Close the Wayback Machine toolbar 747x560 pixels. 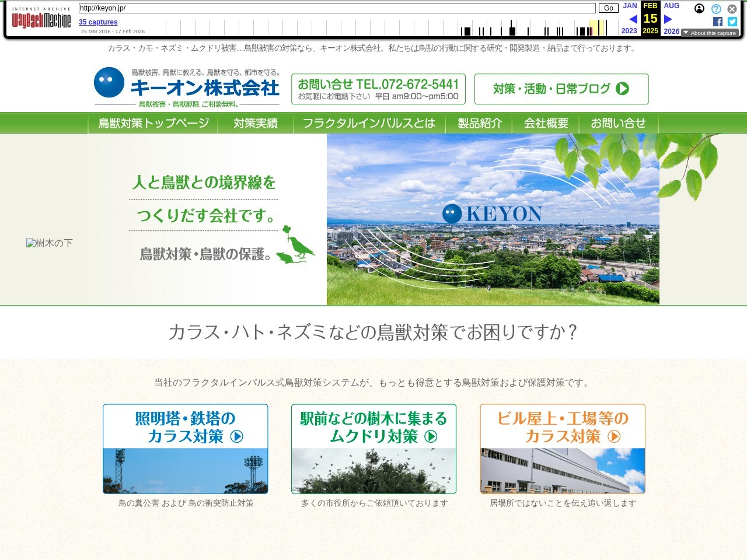point(732,9)
